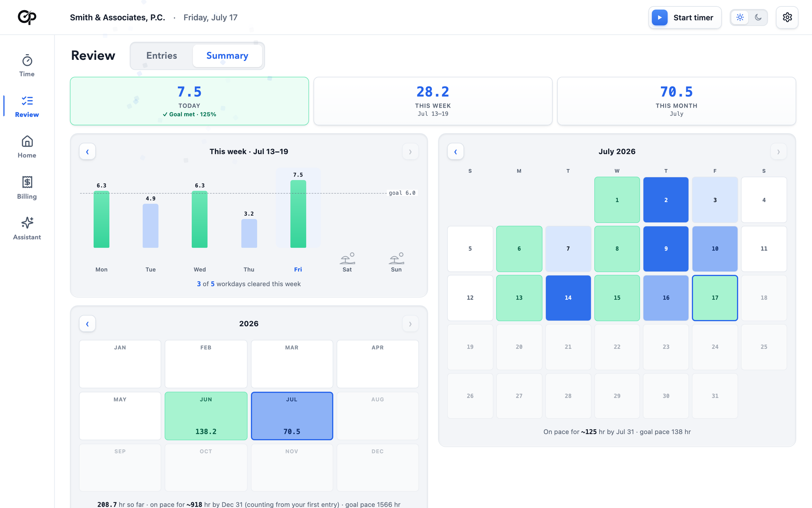The height and width of the screenshot is (508, 812).
Task: Open the This Month 70.5 card
Action: coord(677,101)
